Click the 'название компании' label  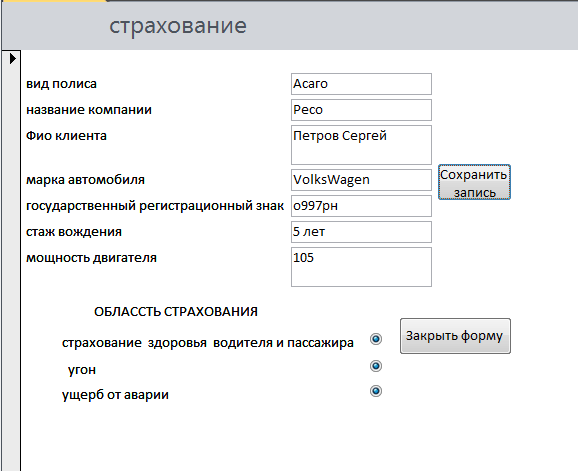[x=89, y=110]
